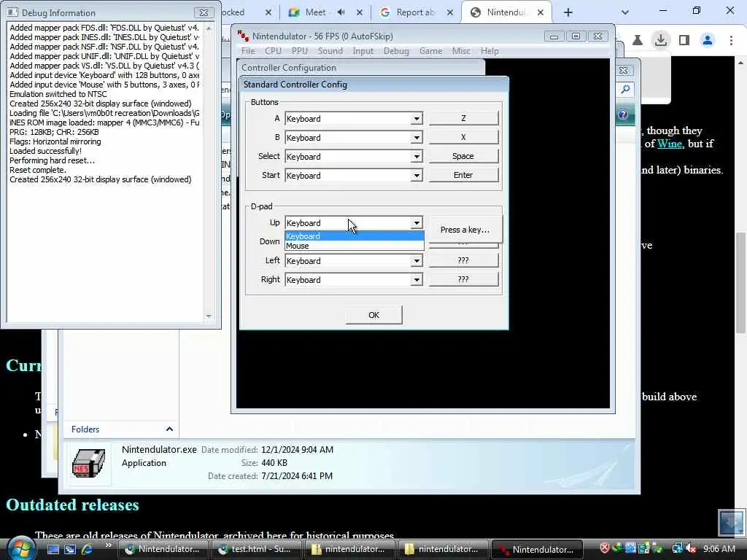Set key for Right direction
Image resolution: width=747 pixels, height=560 pixels.
click(x=463, y=279)
